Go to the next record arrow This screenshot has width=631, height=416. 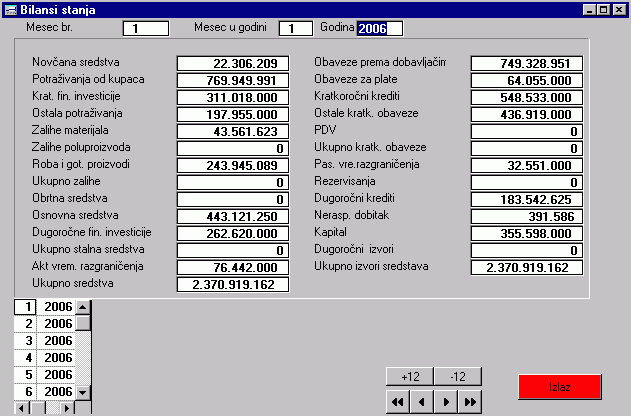[446, 402]
